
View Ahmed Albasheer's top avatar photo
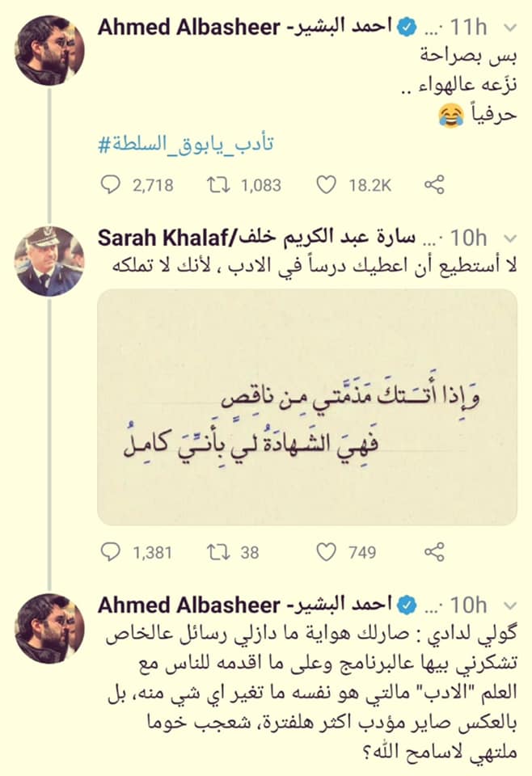click(x=49, y=50)
